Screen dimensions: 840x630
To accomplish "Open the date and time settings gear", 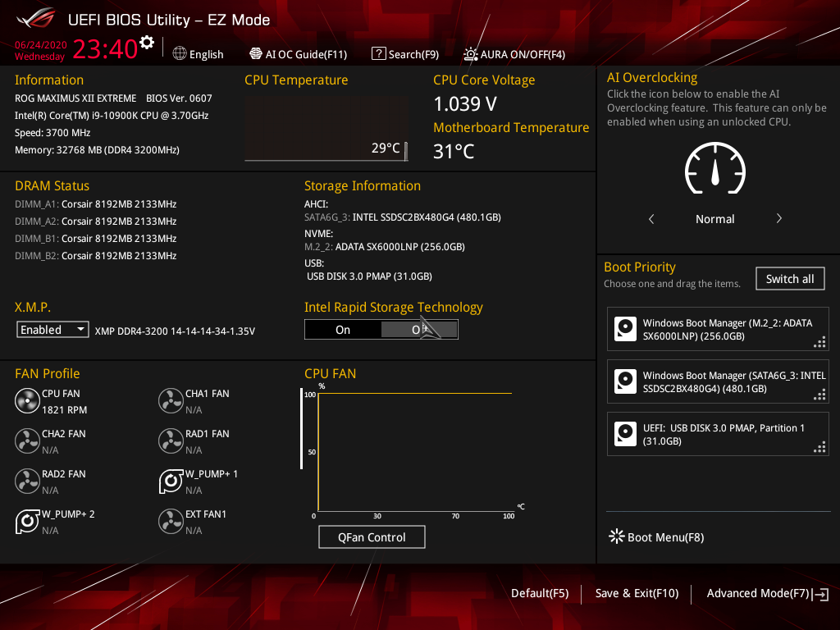I will tap(147, 43).
